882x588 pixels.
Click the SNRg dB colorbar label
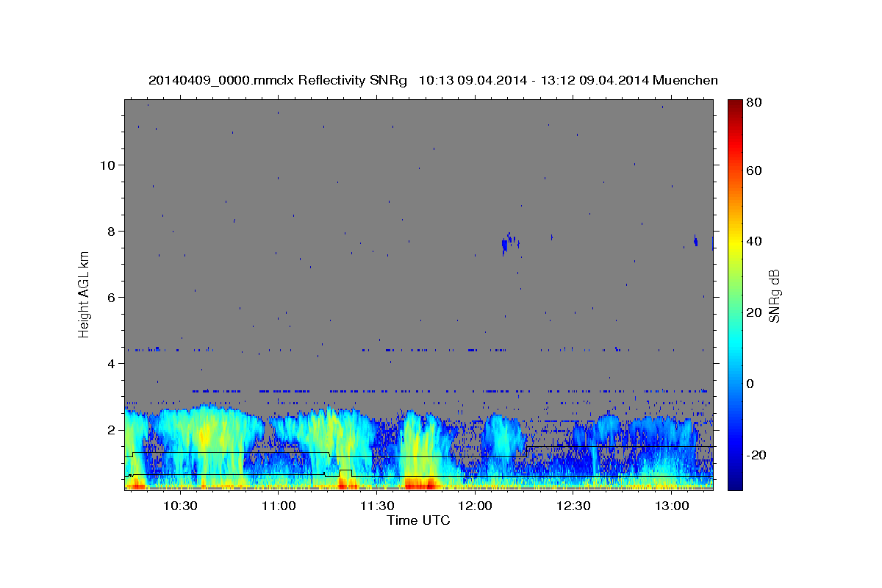774,296
